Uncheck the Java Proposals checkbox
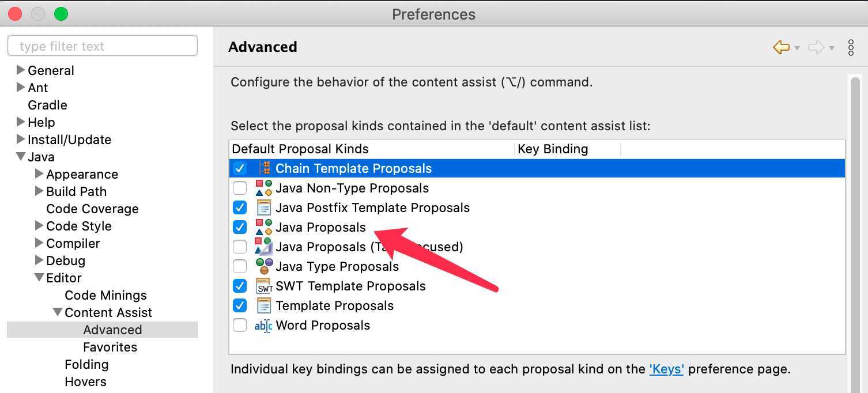This screenshot has width=868, height=393. [x=240, y=227]
